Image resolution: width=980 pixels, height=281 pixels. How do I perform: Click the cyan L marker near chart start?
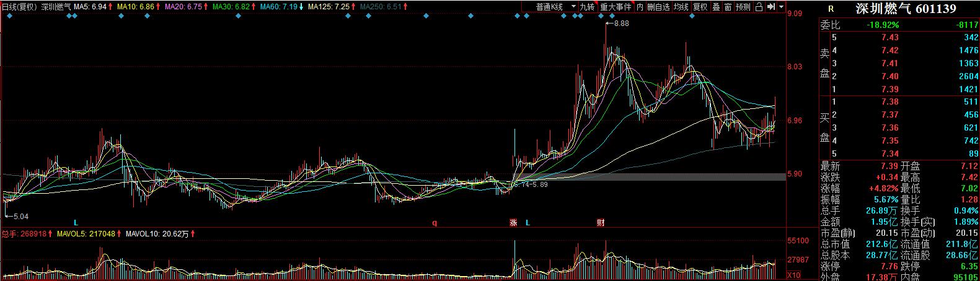coord(76,222)
